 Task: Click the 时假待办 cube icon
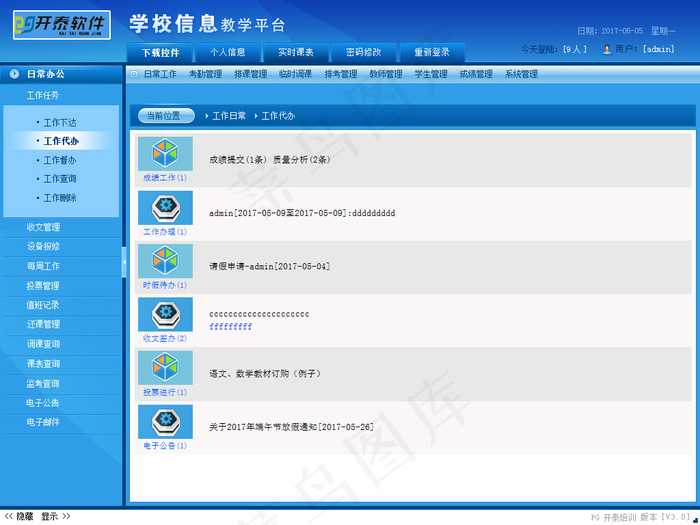click(165, 261)
